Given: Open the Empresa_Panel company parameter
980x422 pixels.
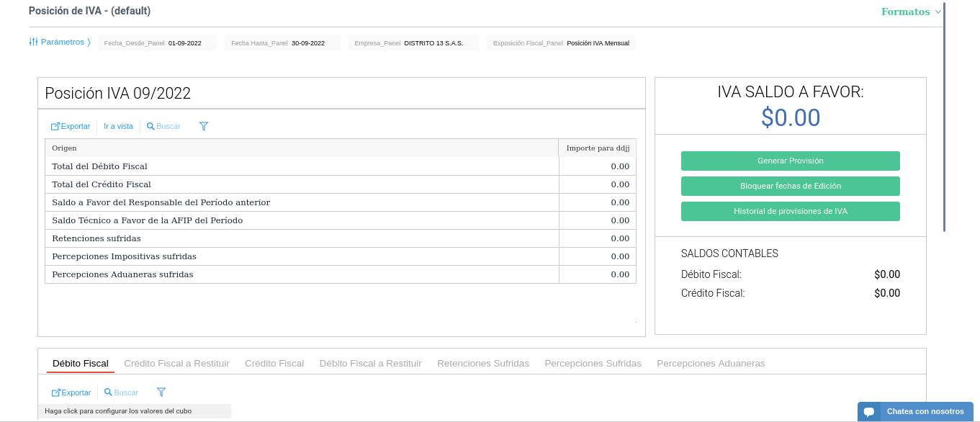Looking at the screenshot, I should [413, 43].
